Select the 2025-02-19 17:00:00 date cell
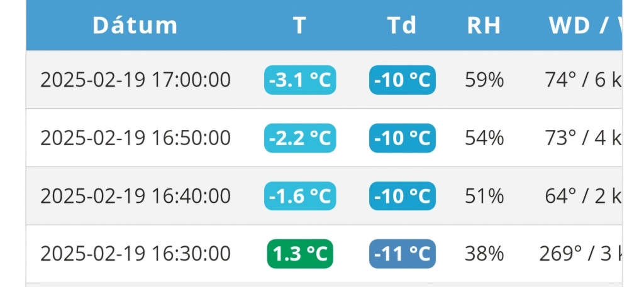Viewport: 644px width, 287px height. pyautogui.click(x=135, y=80)
